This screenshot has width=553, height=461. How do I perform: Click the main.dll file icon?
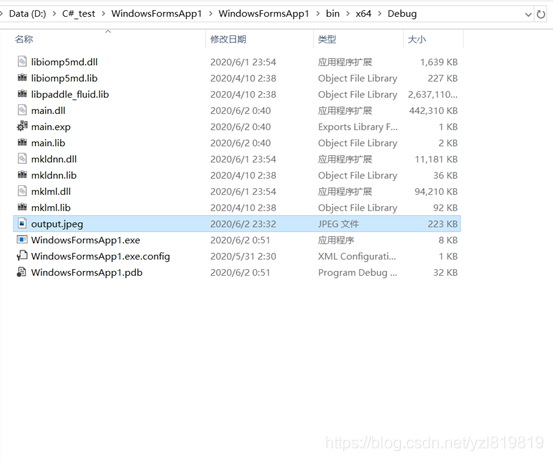point(22,110)
